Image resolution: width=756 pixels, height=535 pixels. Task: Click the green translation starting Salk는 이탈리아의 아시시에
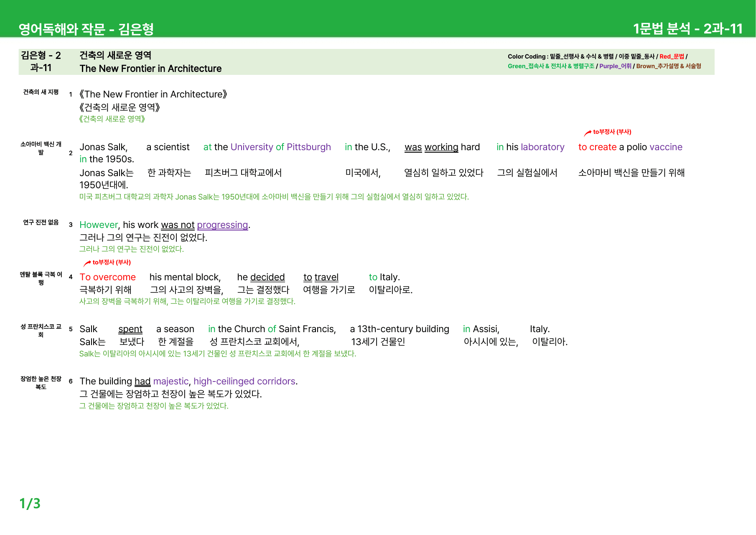tap(218, 354)
